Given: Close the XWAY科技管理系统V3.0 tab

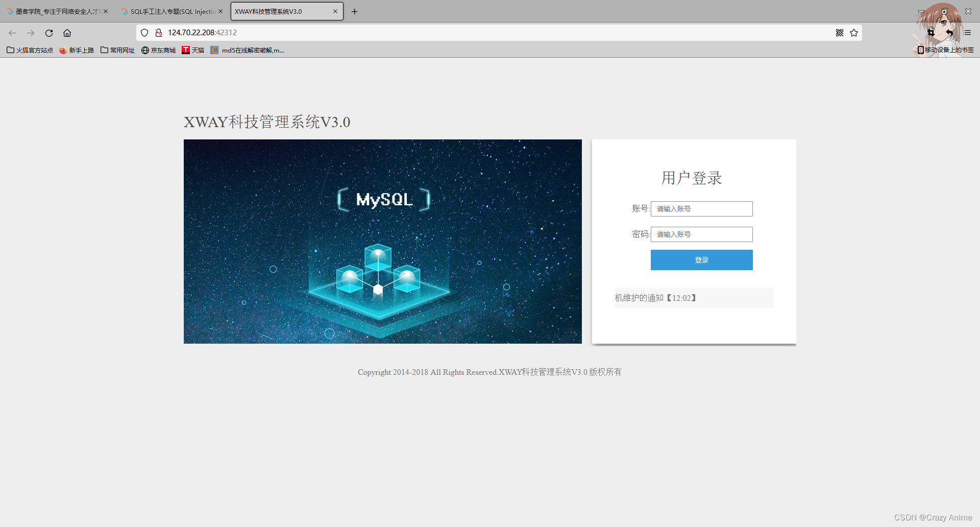Looking at the screenshot, I should click(335, 11).
